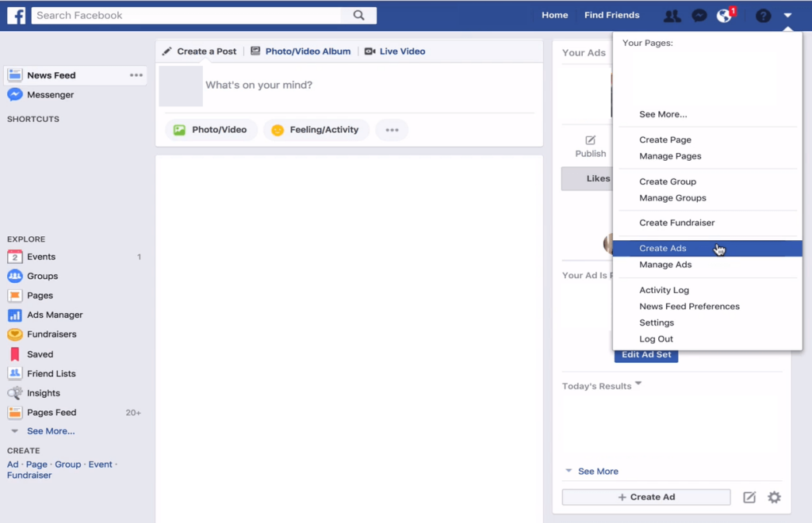
Task: Open the Help question mark menu
Action: pos(761,14)
